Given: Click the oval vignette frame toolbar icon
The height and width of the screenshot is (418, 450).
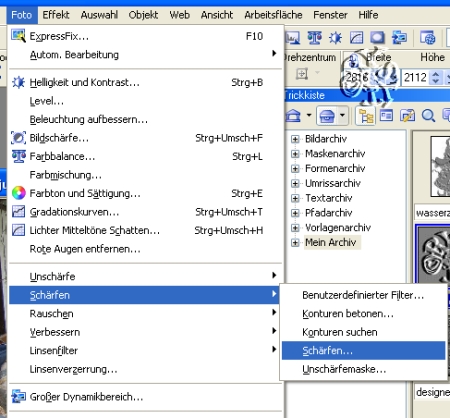Looking at the screenshot, I should tap(377, 38).
